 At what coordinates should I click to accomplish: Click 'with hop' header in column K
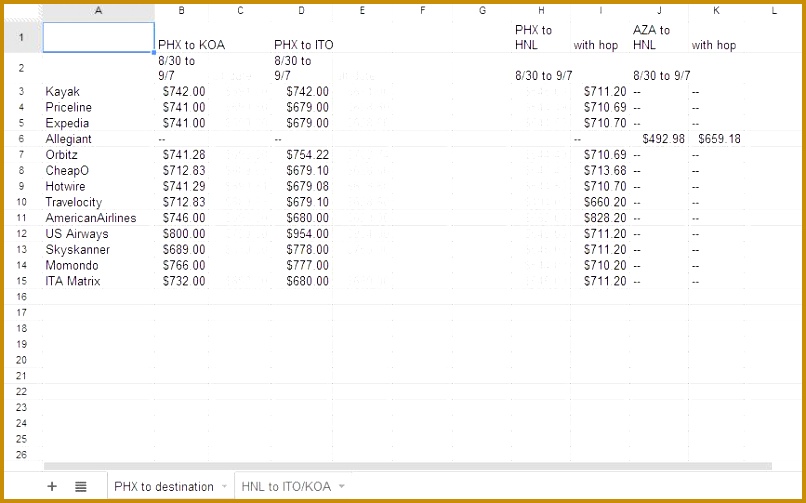coord(713,45)
